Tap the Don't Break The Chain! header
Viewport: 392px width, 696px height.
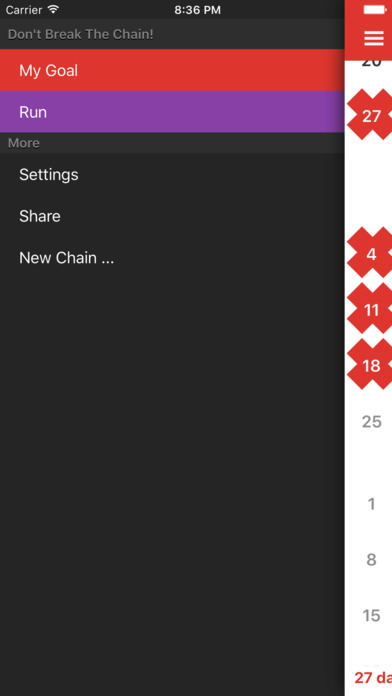point(81,34)
